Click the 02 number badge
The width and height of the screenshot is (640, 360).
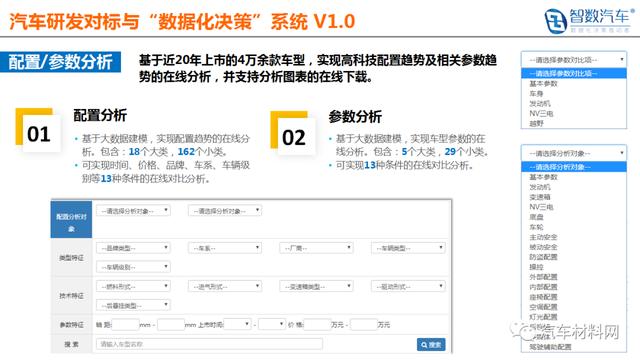point(293,133)
